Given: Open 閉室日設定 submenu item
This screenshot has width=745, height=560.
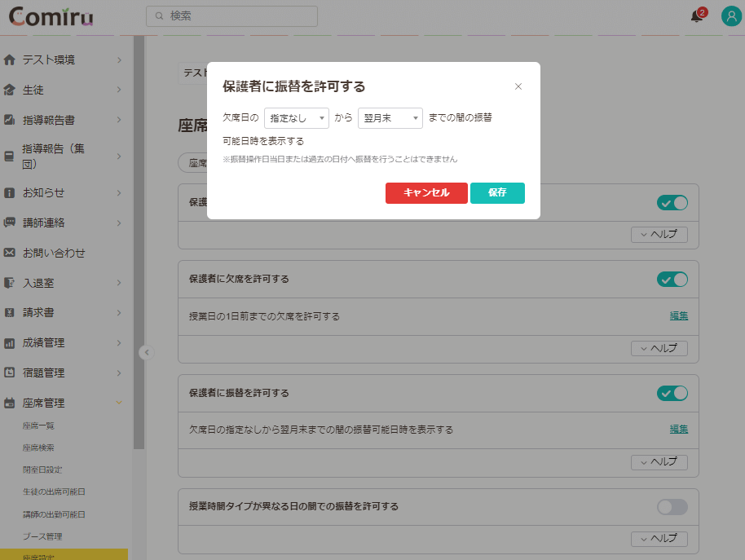Looking at the screenshot, I should [42, 470].
